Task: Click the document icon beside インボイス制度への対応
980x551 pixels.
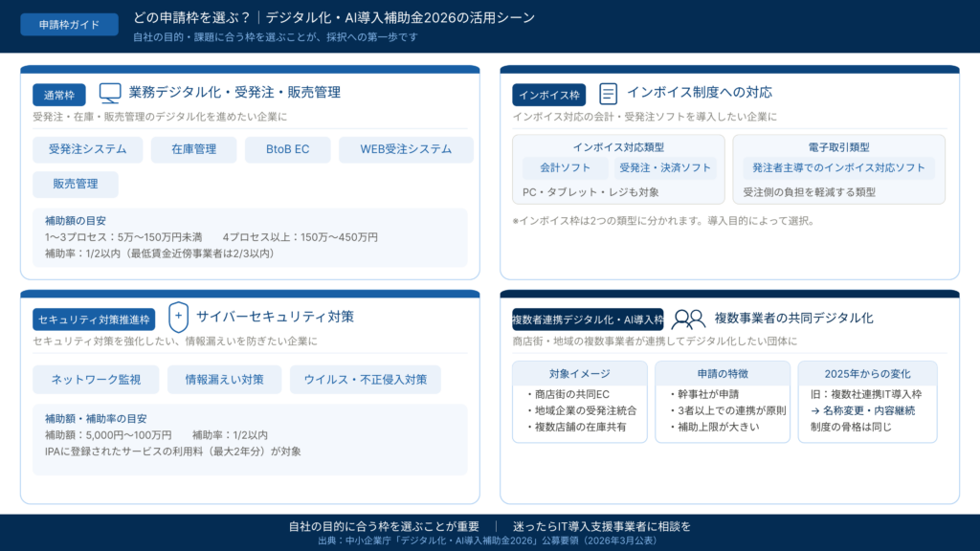Action: (x=608, y=93)
